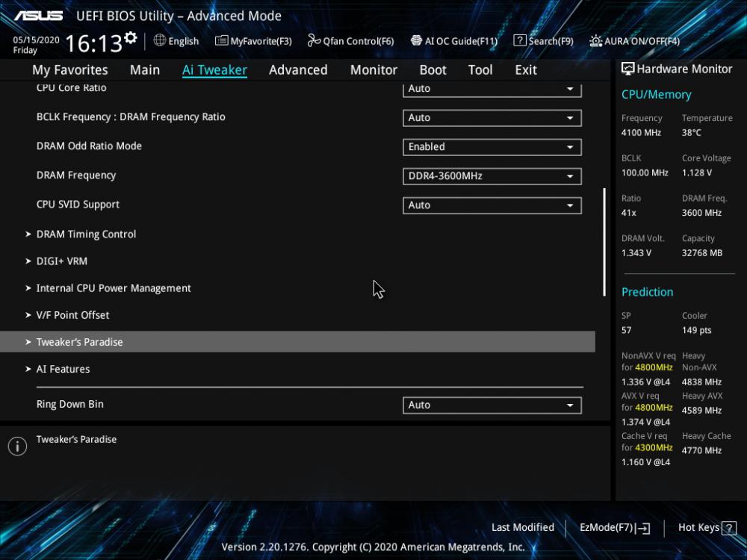The height and width of the screenshot is (560, 747).
Task: Select the DRAM Frequency label
Action: [x=76, y=175]
